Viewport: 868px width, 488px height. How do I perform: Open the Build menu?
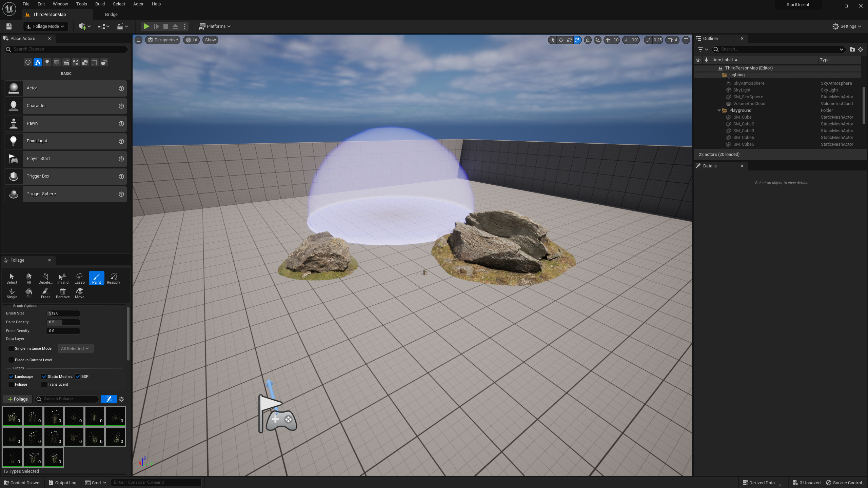[x=100, y=4]
